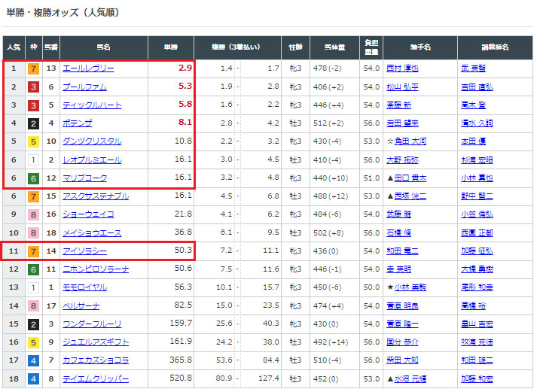Click pink frame 8 badge beside メイショウエース
Image resolution: width=537 pixels, height=392 pixels.
(x=32, y=233)
